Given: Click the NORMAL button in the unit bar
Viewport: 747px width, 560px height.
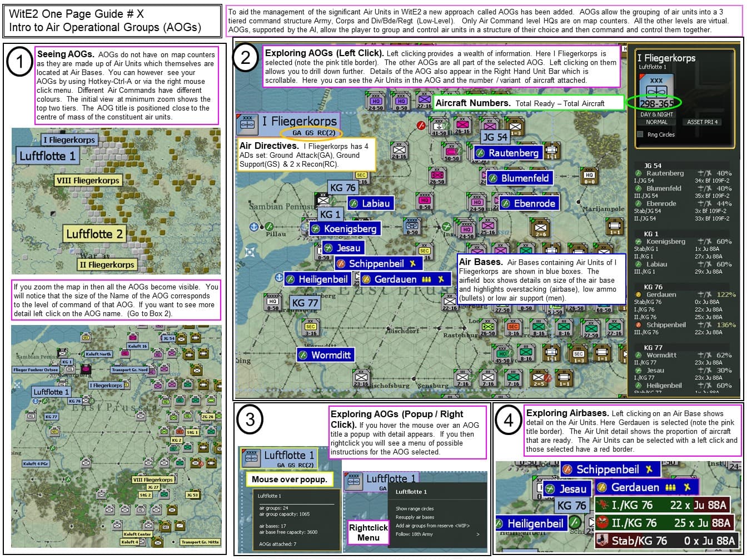Looking at the screenshot, I should tap(656, 122).
